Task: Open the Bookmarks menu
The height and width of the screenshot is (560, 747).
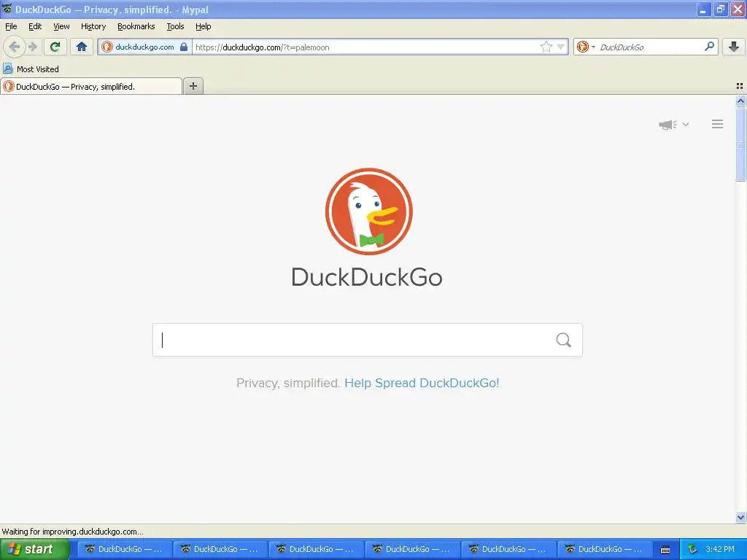Action: tap(136, 26)
